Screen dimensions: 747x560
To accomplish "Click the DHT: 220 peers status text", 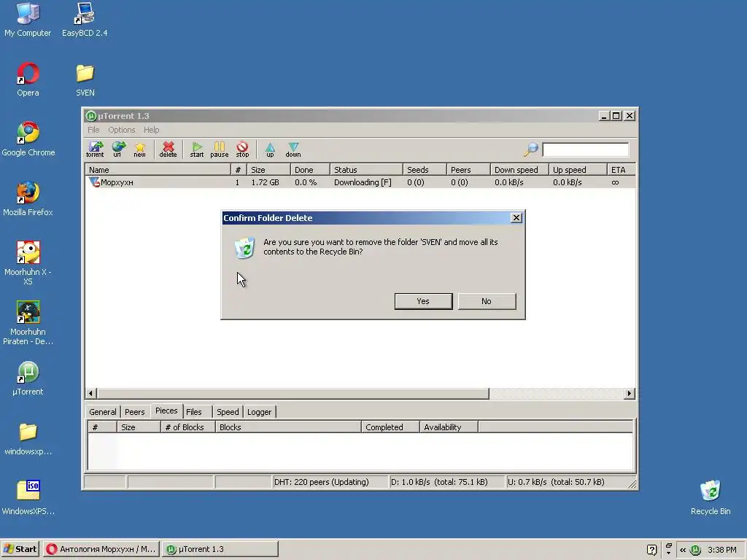I will [322, 482].
